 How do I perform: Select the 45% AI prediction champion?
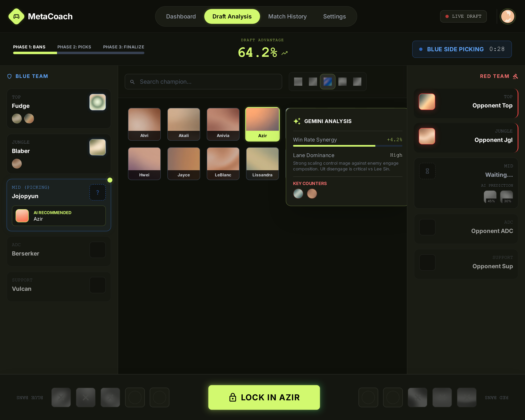coord(490,196)
